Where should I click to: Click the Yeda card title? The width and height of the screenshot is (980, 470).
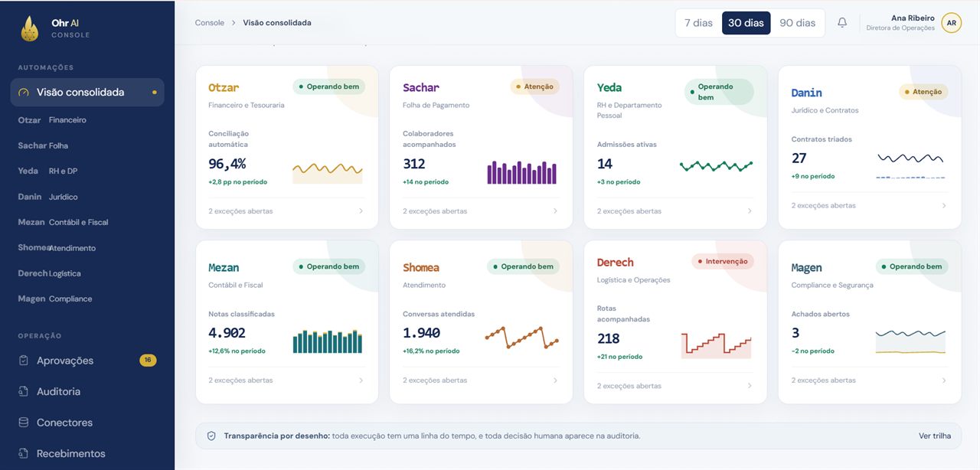(609, 88)
